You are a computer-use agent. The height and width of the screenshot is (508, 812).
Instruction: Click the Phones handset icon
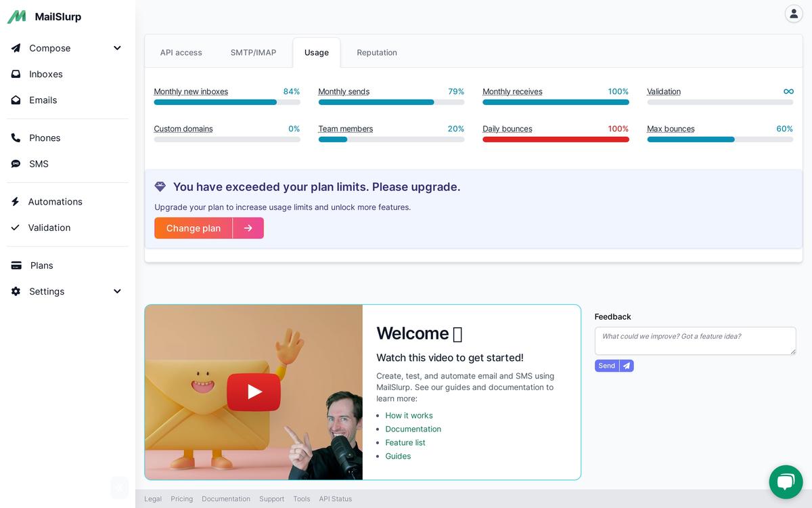click(16, 137)
